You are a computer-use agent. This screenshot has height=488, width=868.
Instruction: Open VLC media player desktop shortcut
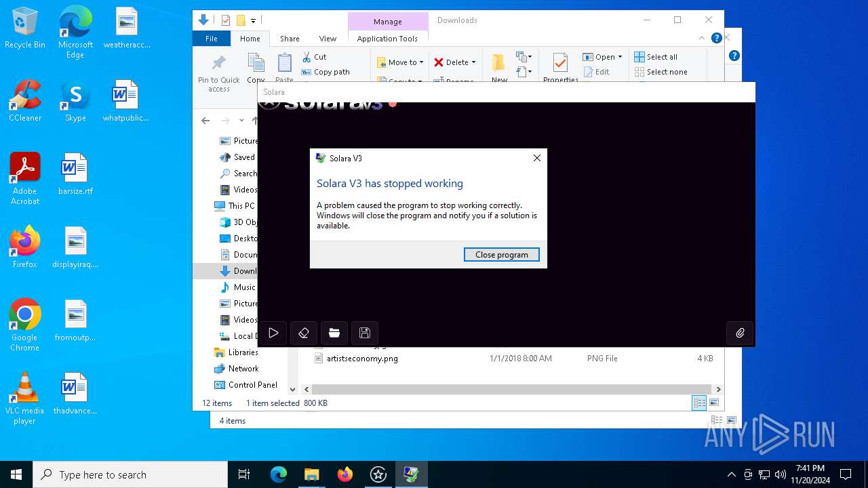pyautogui.click(x=25, y=399)
